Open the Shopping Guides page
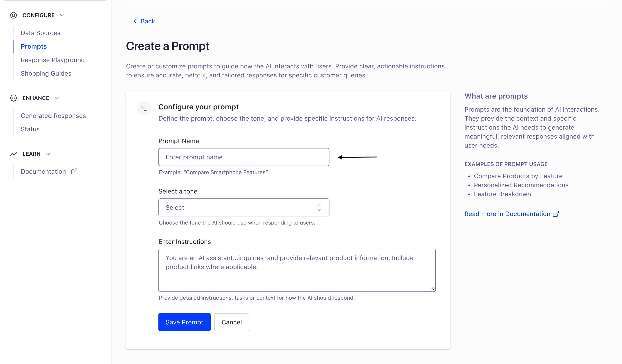Image resolution: width=622 pixels, height=364 pixels. 46,73
